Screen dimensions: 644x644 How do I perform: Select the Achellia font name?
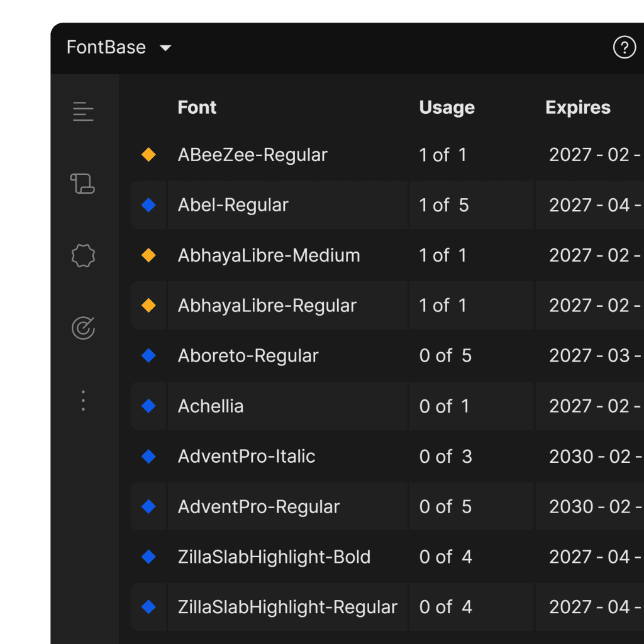point(210,406)
